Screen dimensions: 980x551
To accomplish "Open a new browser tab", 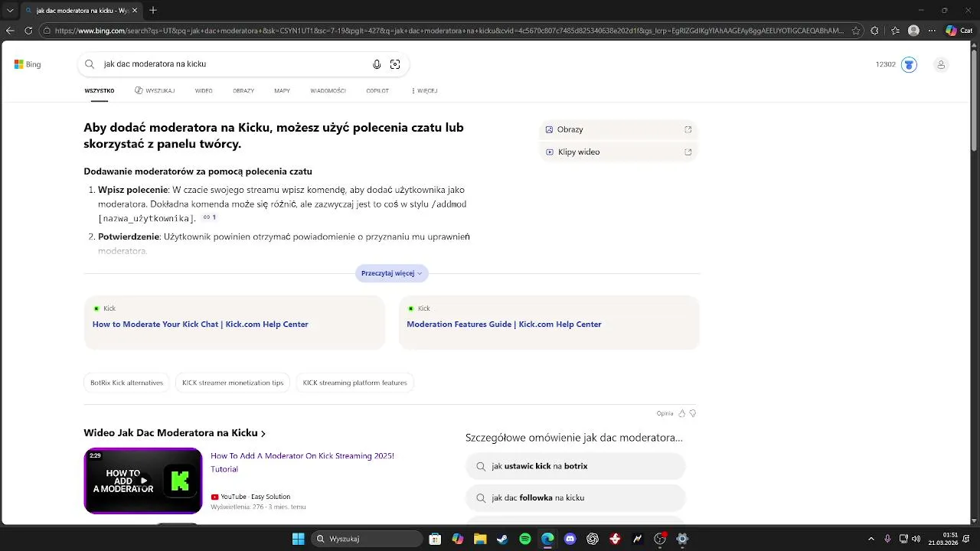I will [153, 10].
